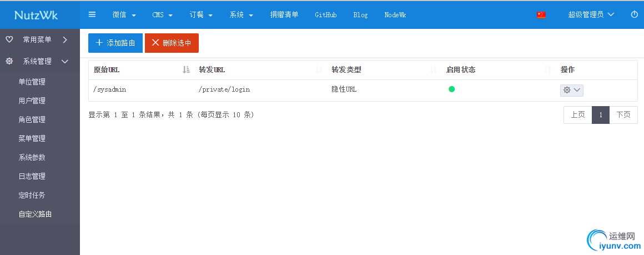Open the 微信 dropdown menu
The height and width of the screenshot is (255, 644).
tap(124, 15)
